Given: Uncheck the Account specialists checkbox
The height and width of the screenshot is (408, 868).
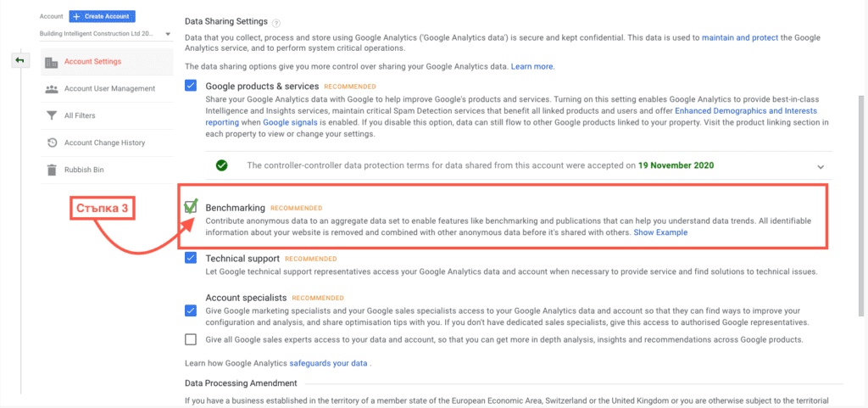Looking at the screenshot, I should [191, 310].
